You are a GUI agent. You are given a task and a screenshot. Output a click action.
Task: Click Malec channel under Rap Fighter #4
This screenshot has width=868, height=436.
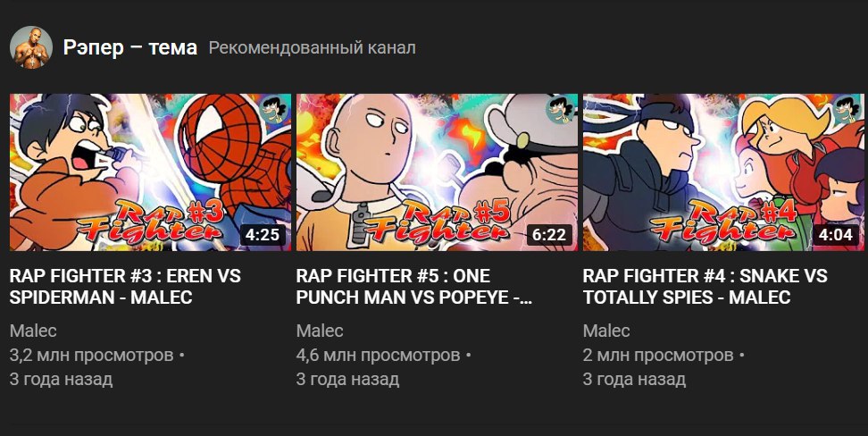coord(606,331)
